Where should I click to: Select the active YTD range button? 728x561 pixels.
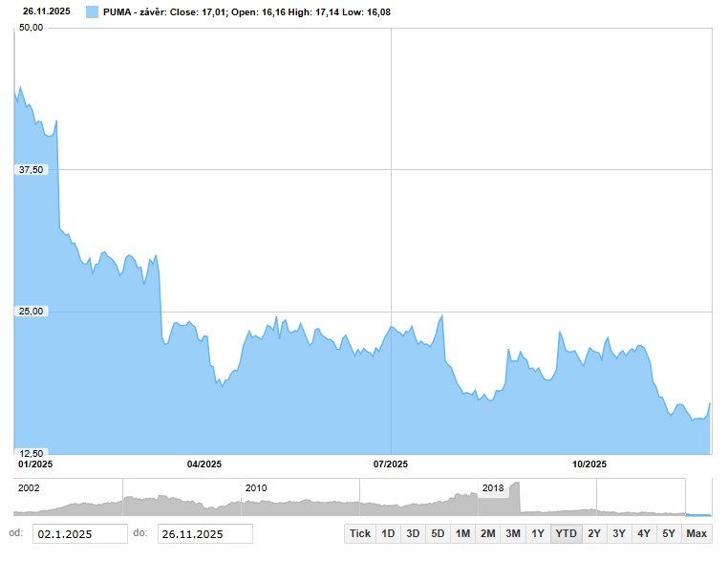[566, 533]
